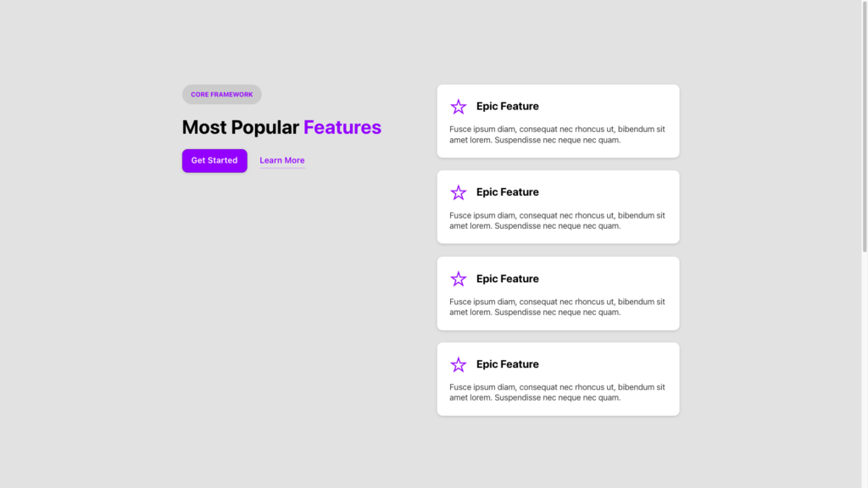Grab the vertical scrollbar thumb
868x488 pixels.
click(864, 127)
